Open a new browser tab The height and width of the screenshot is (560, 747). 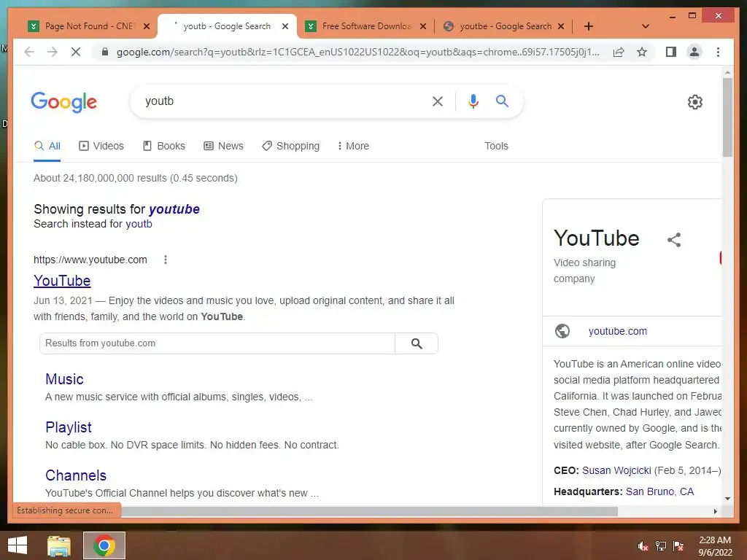(589, 26)
